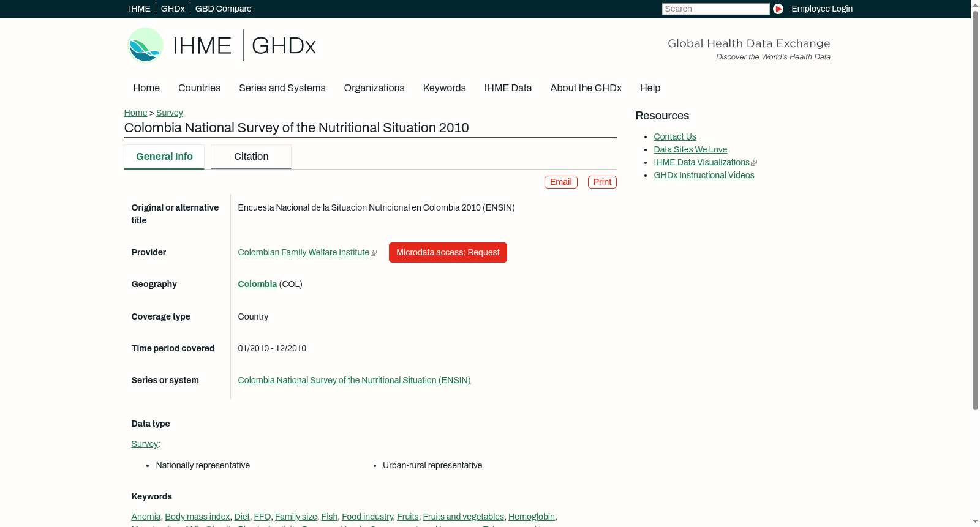Open IHME Data Visualizations link
Viewport: 980px width, 527px height.
click(x=701, y=162)
